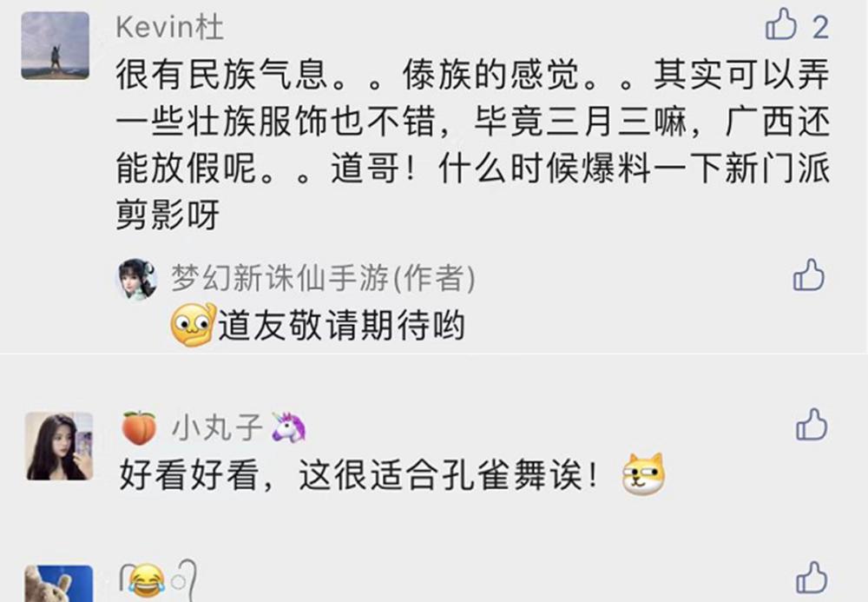Tap the doge emoji after 孔雀舞诶

[x=642, y=473]
